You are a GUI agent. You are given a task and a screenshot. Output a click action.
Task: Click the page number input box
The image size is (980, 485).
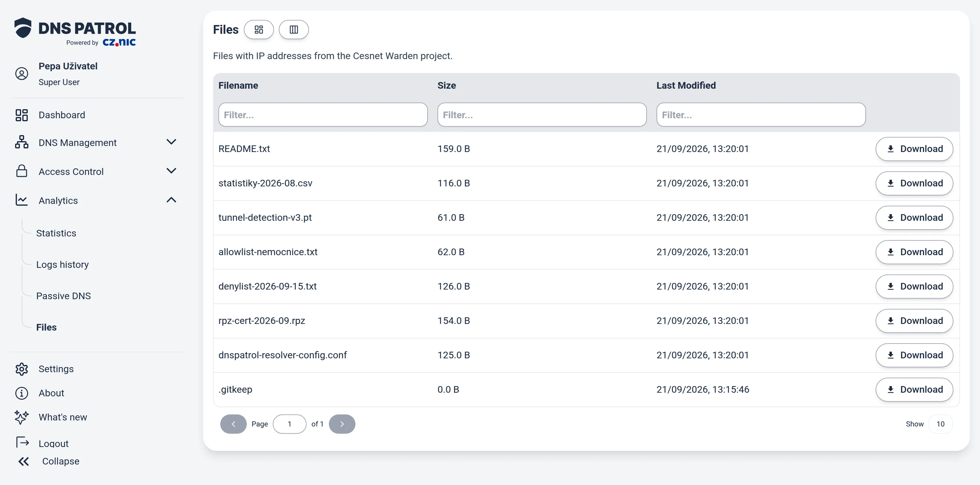(x=290, y=424)
